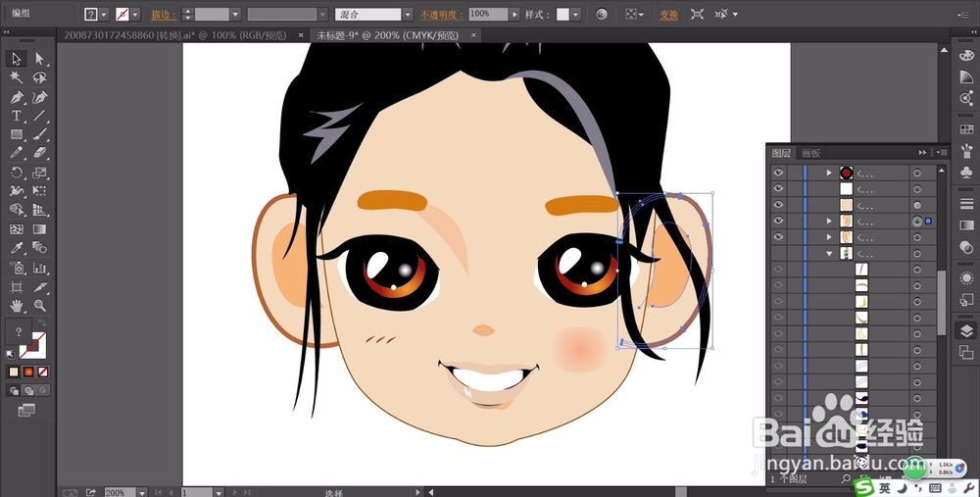Select the Artboard tool
The width and height of the screenshot is (980, 497).
(17, 287)
